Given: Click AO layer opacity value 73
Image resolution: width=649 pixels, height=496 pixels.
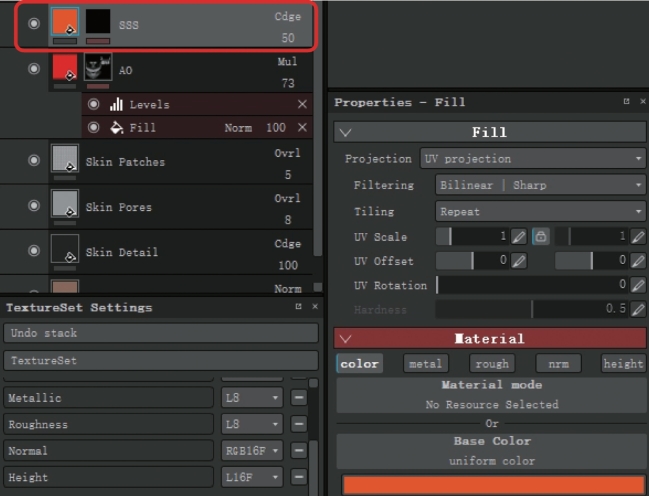Looking at the screenshot, I should point(288,83).
